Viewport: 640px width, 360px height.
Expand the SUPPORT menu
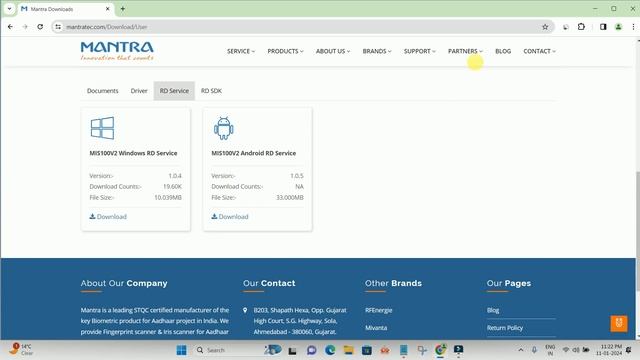coord(420,51)
